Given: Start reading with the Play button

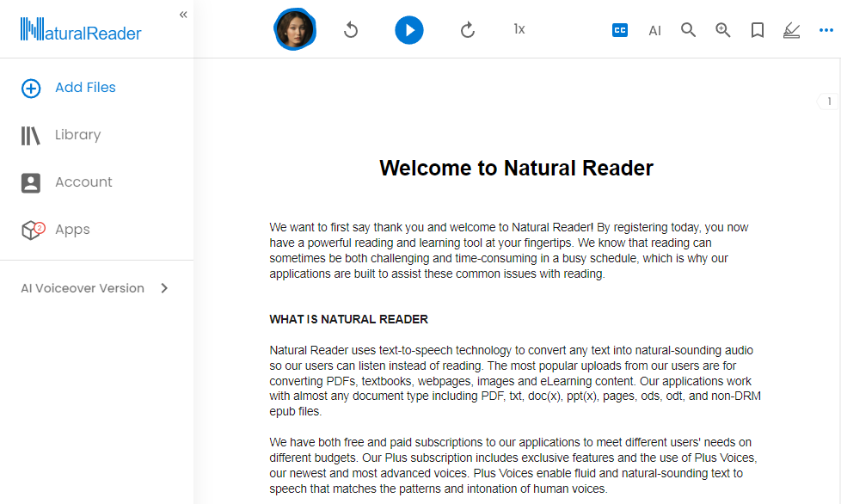Looking at the screenshot, I should (409, 30).
